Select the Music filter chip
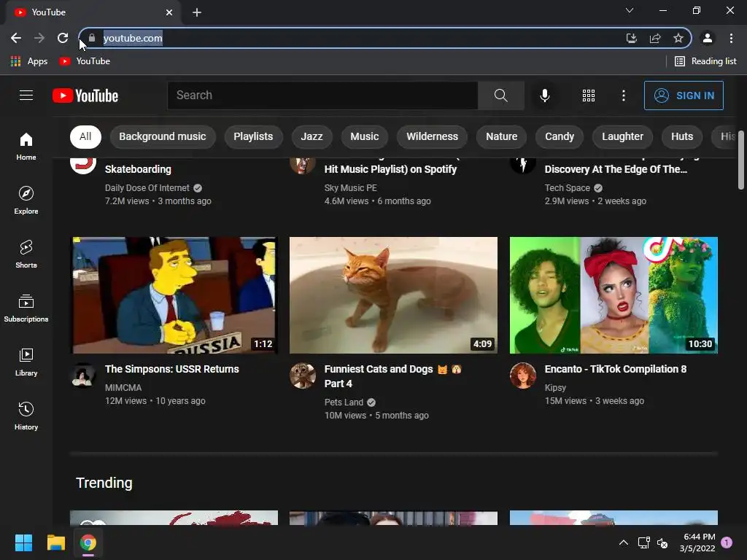The height and width of the screenshot is (560, 747). [365, 136]
